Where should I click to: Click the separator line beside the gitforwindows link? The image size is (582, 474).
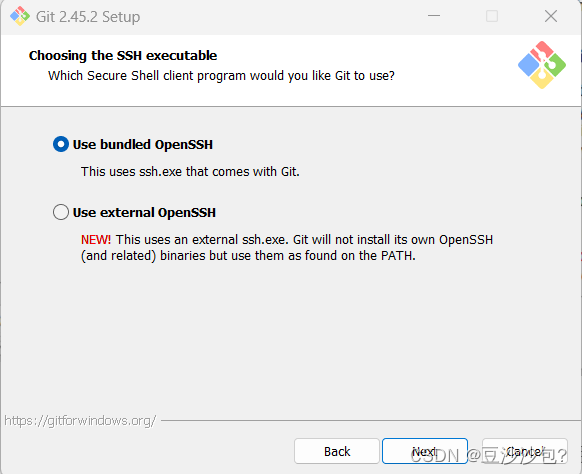pyautogui.click(x=370, y=421)
